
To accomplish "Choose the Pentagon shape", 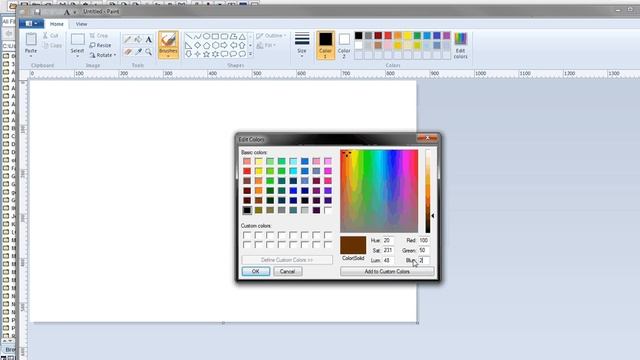I will pyautogui.click(x=207, y=45).
